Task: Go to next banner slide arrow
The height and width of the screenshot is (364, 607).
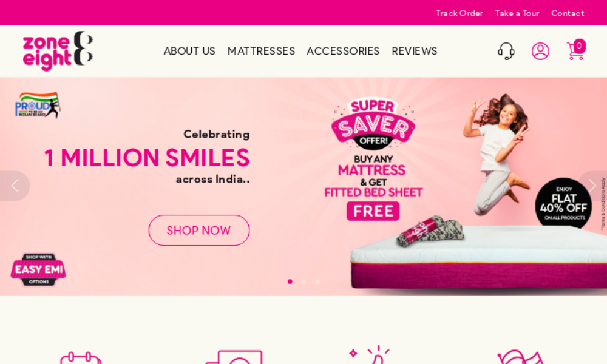Action: [592, 186]
